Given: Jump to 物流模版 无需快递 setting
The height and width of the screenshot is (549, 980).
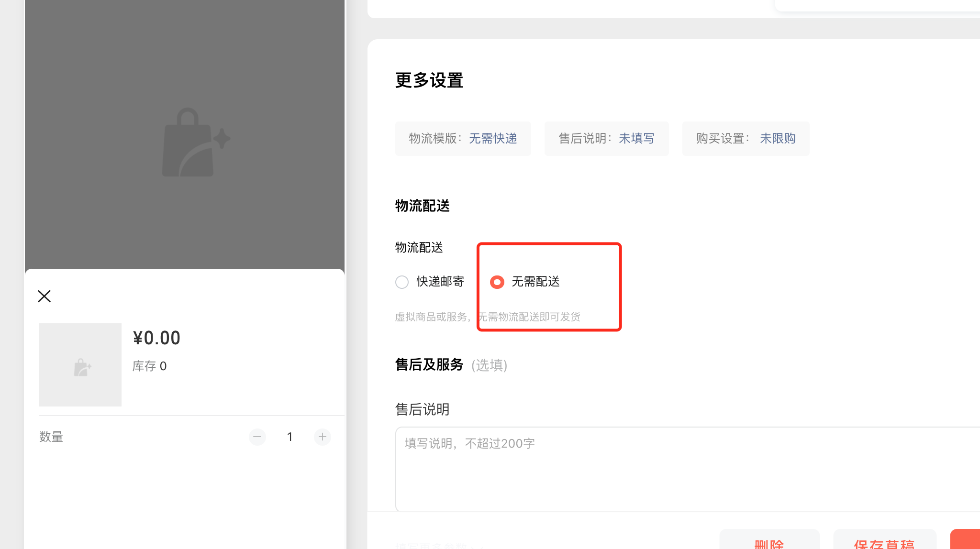Looking at the screenshot, I should [x=463, y=139].
